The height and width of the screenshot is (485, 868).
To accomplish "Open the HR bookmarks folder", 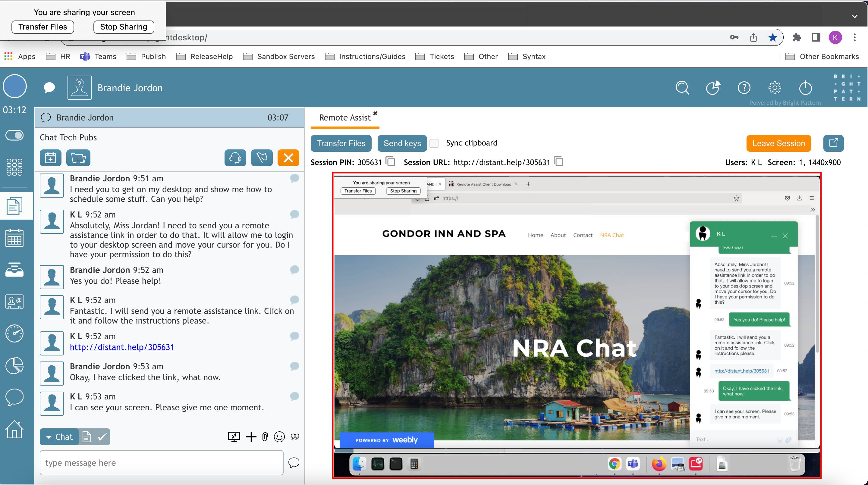I will click(x=58, y=56).
